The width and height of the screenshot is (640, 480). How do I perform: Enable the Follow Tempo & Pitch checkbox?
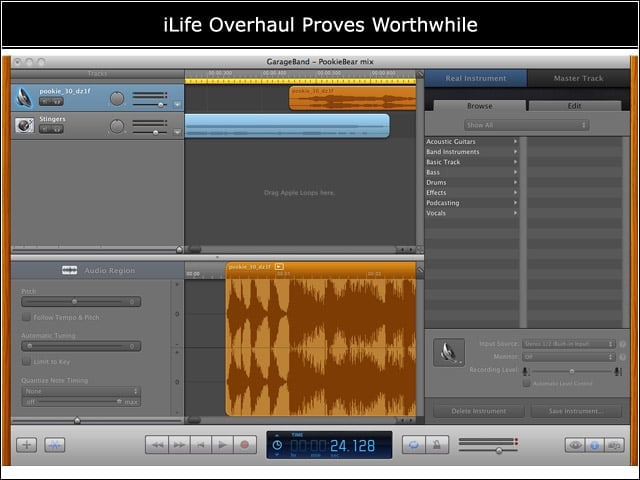(x=26, y=317)
